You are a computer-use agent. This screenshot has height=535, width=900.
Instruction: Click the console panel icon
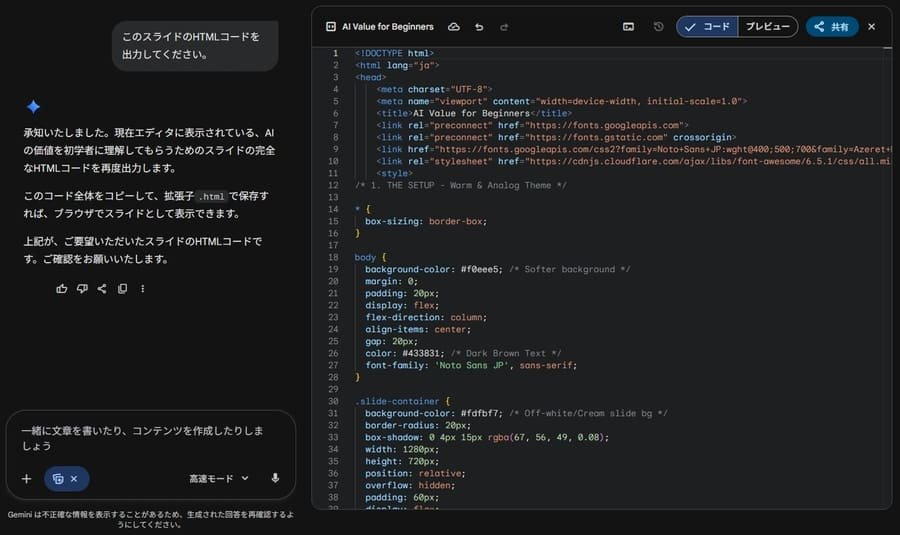629,27
